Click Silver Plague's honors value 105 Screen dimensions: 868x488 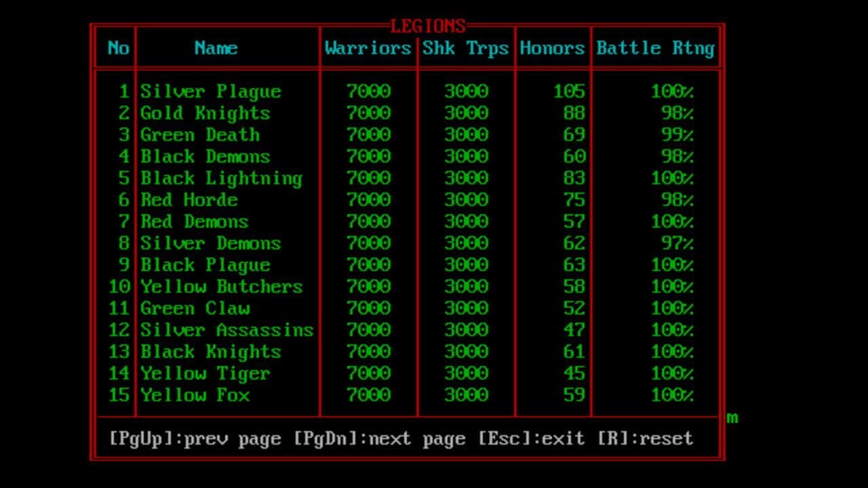click(569, 91)
